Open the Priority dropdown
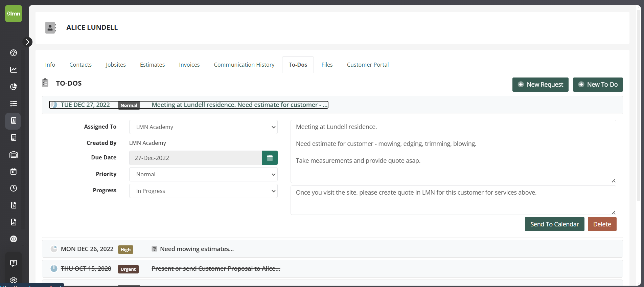Image resolution: width=644 pixels, height=287 pixels. 203,174
